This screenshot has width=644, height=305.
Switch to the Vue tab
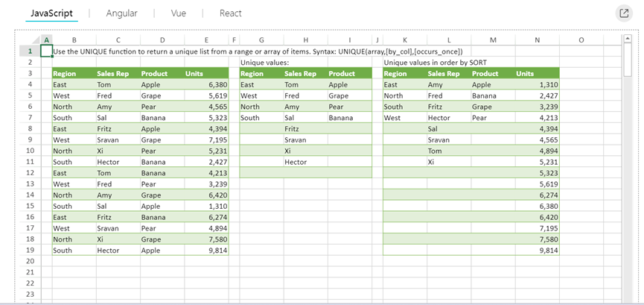coord(179,13)
